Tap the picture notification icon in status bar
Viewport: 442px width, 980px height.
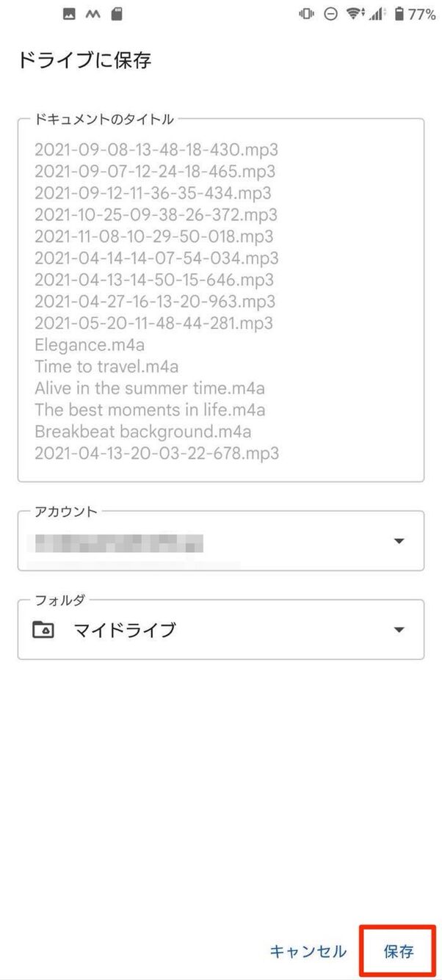[x=69, y=14]
